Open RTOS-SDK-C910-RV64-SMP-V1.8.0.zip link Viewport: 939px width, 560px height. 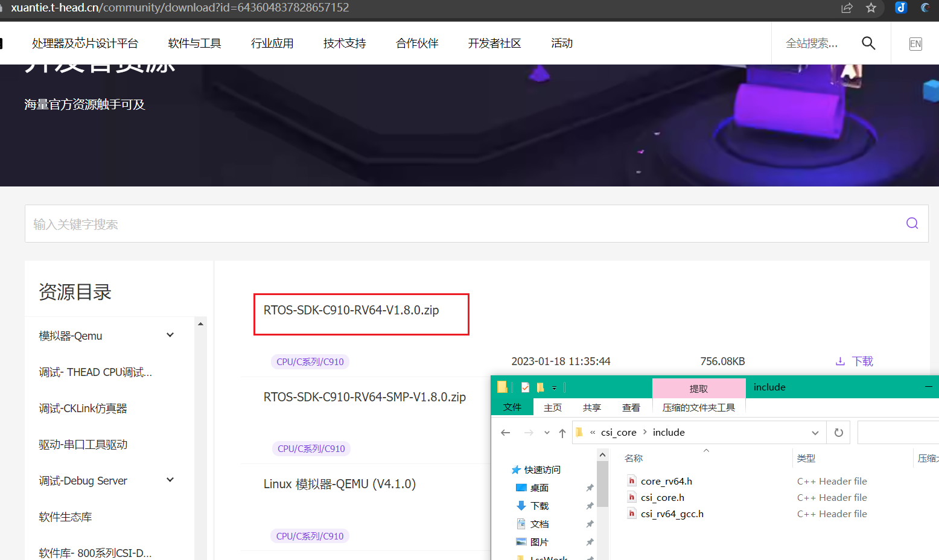364,397
